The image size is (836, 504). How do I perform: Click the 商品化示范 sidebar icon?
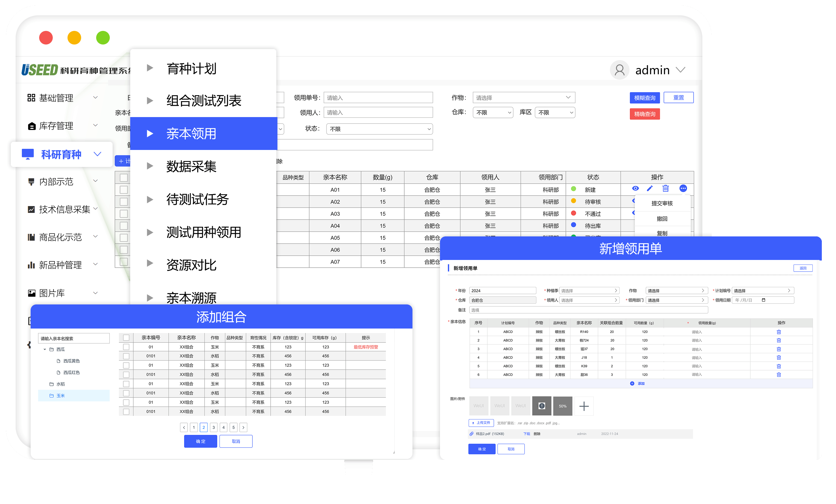[31, 237]
